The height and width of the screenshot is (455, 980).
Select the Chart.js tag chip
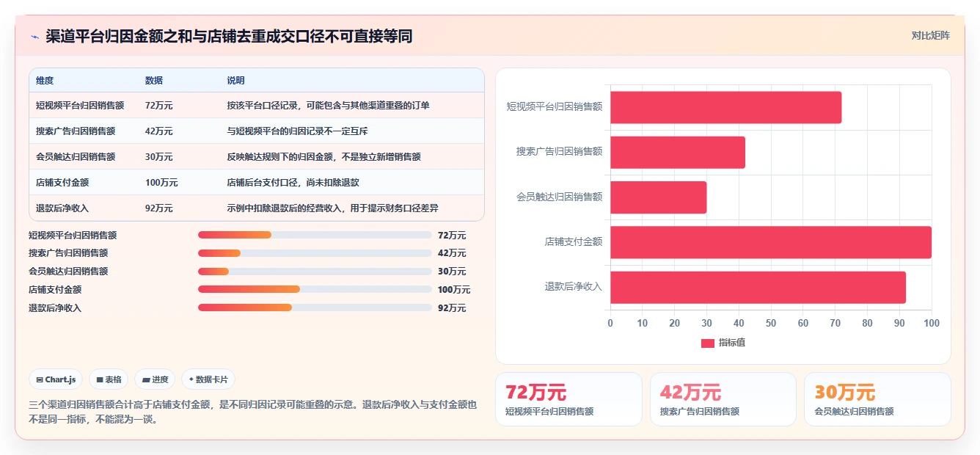56,379
